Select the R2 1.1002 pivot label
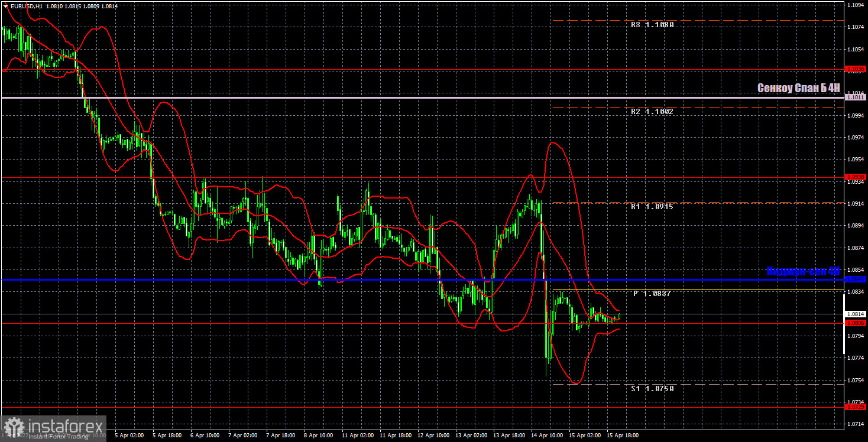The image size is (868, 442). coord(652,112)
